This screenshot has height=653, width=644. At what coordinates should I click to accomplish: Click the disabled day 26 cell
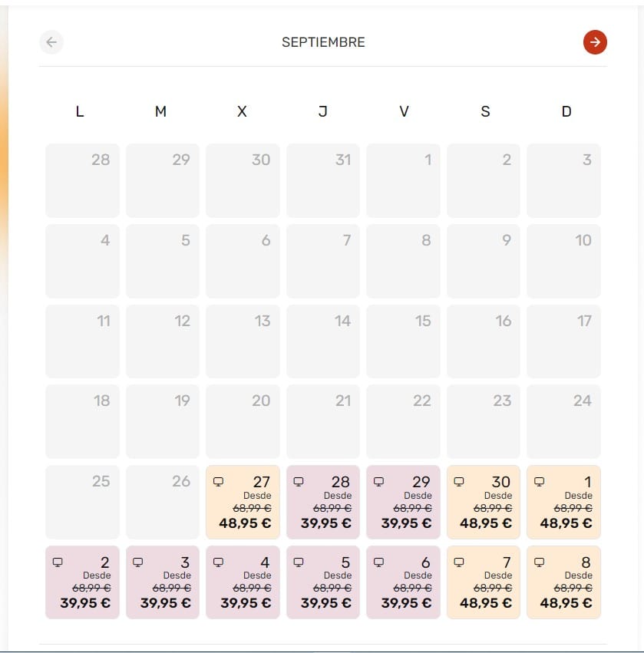(163, 502)
